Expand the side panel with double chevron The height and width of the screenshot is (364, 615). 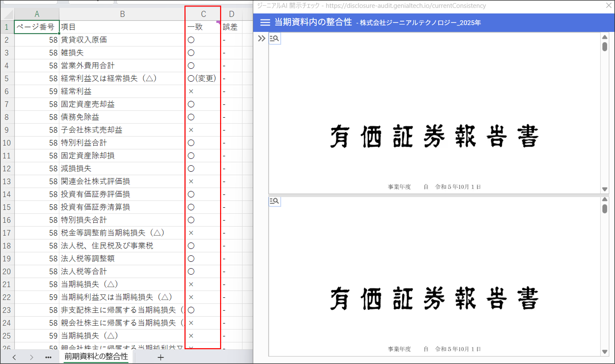click(261, 39)
